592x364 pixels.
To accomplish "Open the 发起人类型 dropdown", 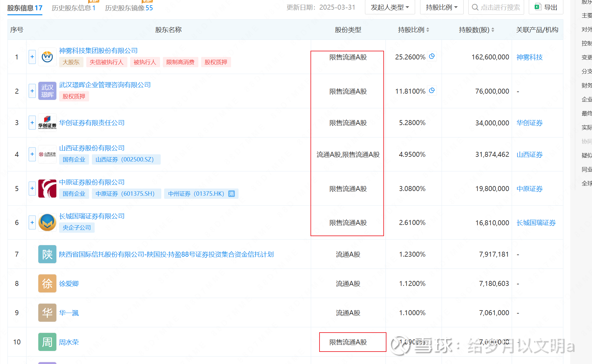I will tap(390, 7).
